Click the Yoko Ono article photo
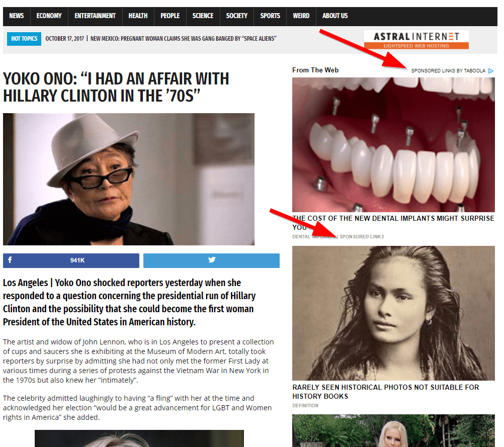504x447 pixels. (x=129, y=179)
